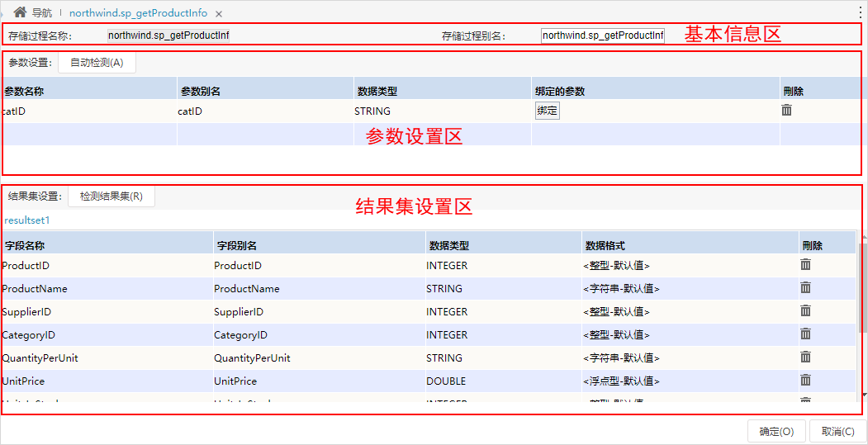Open the 导航 navigation tab
This screenshot has height=445, width=868.
click(x=42, y=12)
